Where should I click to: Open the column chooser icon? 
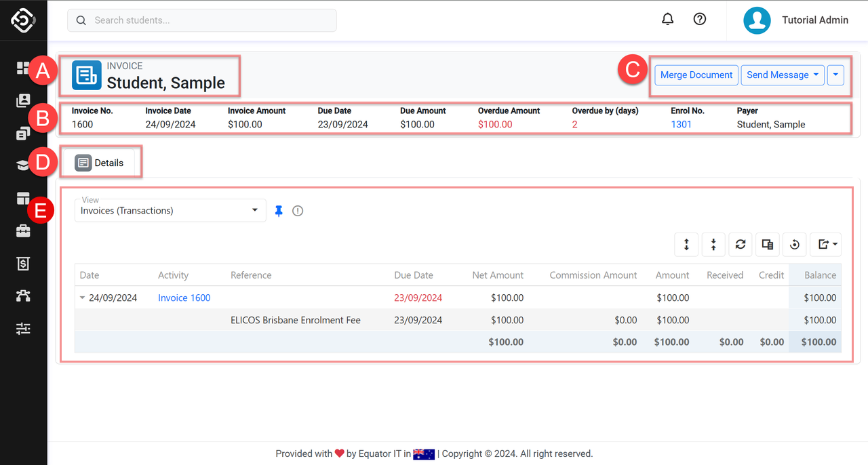[x=768, y=245]
